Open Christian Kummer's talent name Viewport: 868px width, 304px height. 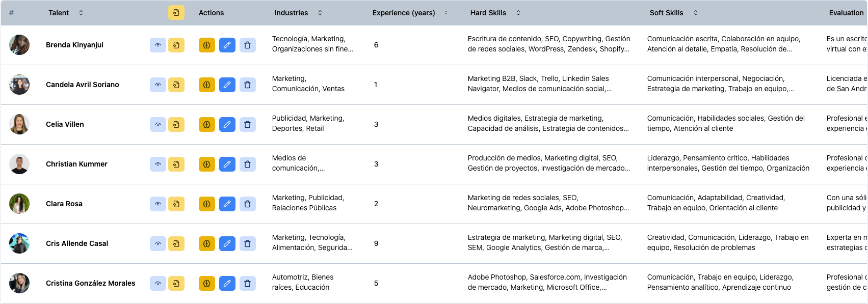pyautogui.click(x=76, y=164)
